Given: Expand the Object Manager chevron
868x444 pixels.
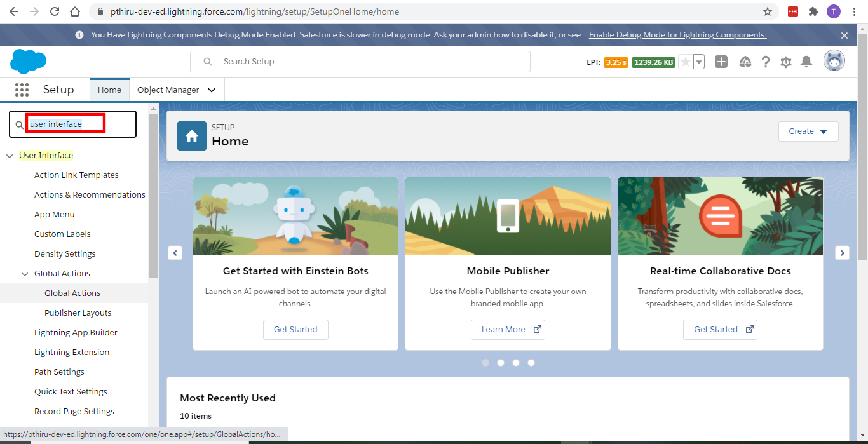Looking at the screenshot, I should pos(212,90).
